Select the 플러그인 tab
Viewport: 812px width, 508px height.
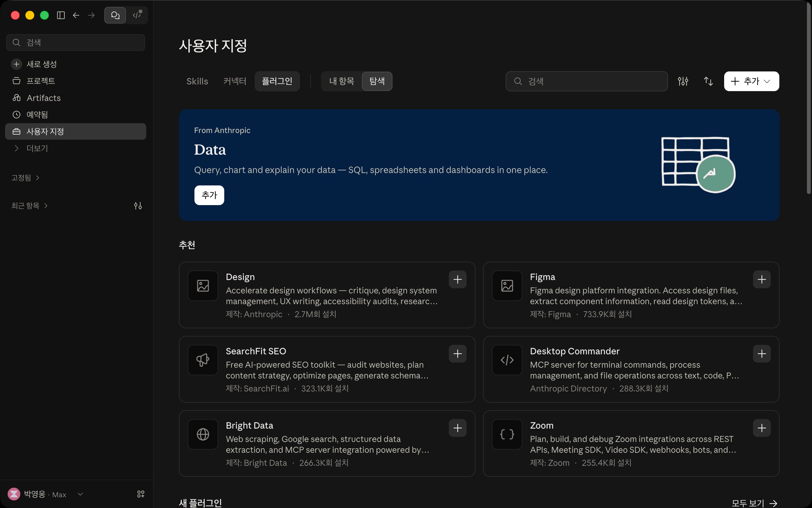point(277,81)
